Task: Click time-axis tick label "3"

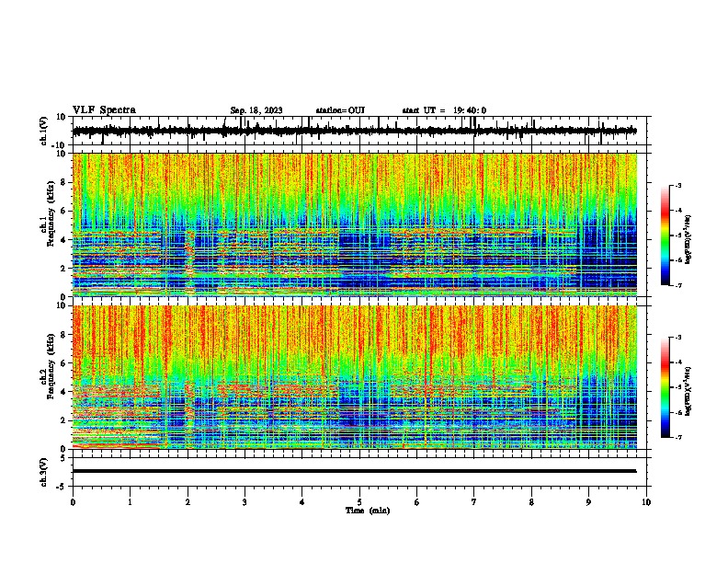Action: [245, 502]
